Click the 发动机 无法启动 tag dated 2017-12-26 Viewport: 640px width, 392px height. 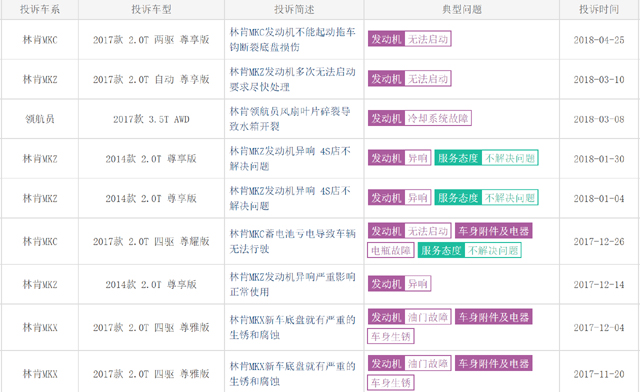(x=409, y=231)
